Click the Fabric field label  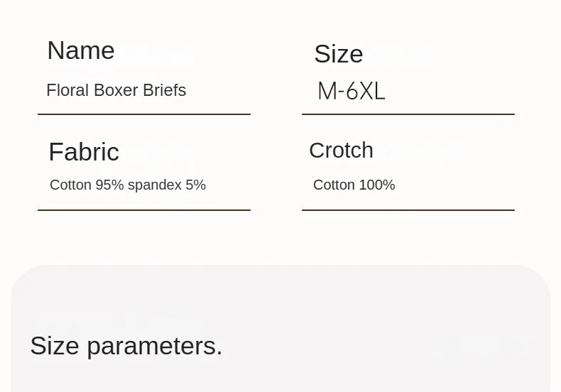pos(83,152)
